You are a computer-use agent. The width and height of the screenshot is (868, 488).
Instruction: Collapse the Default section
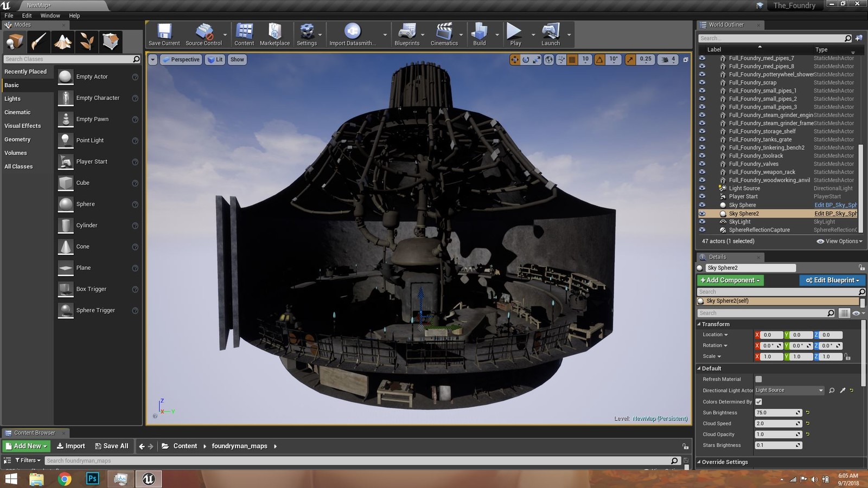tap(699, 369)
